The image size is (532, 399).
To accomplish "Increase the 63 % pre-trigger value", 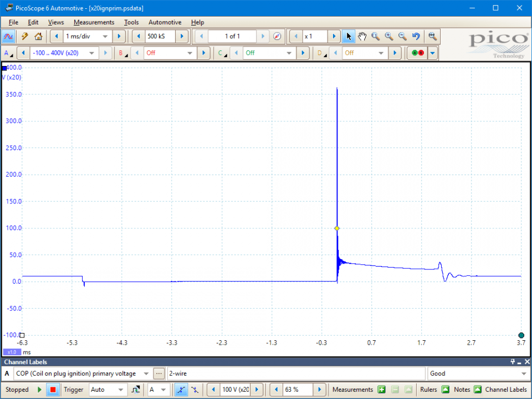I will tap(320, 390).
